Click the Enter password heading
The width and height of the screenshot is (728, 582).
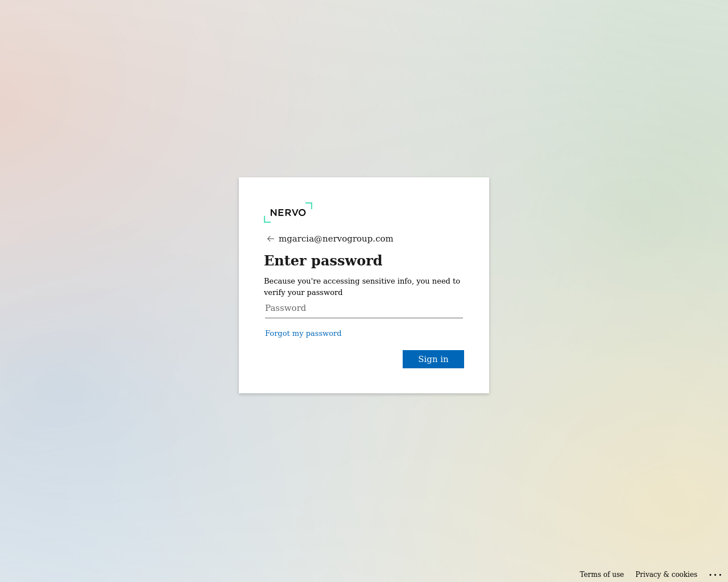[x=323, y=260]
